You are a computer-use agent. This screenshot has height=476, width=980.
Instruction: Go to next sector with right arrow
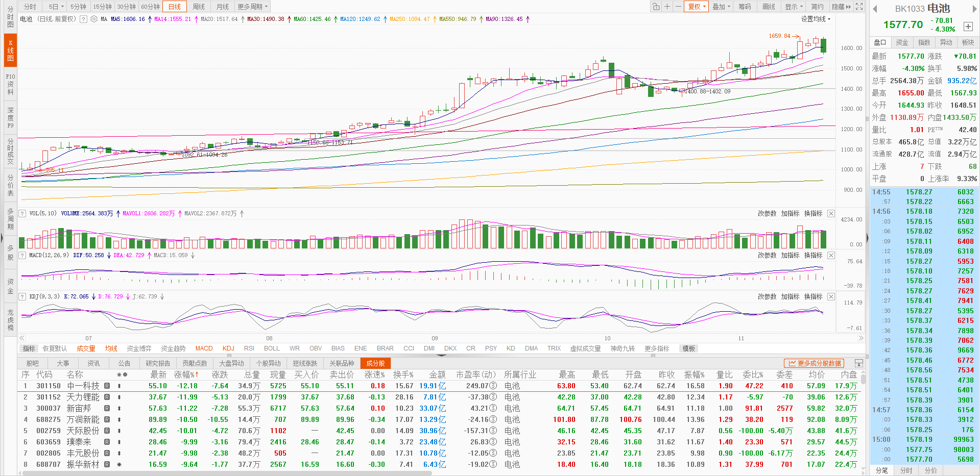[974, 9]
